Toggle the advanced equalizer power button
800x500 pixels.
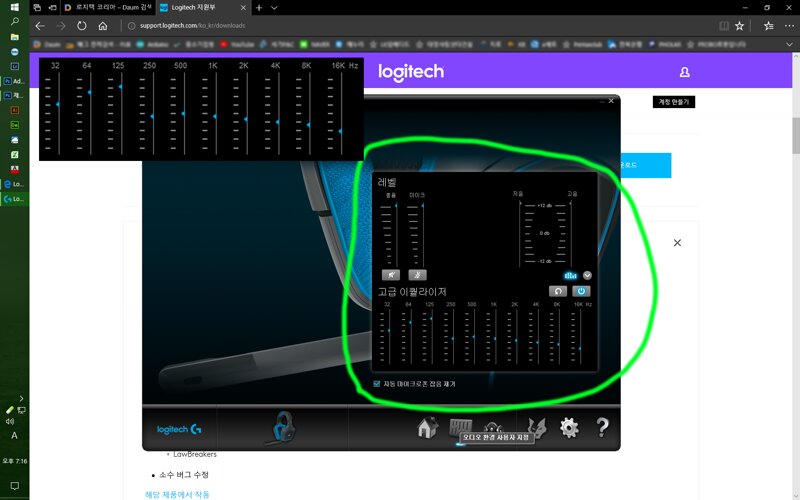[581, 291]
